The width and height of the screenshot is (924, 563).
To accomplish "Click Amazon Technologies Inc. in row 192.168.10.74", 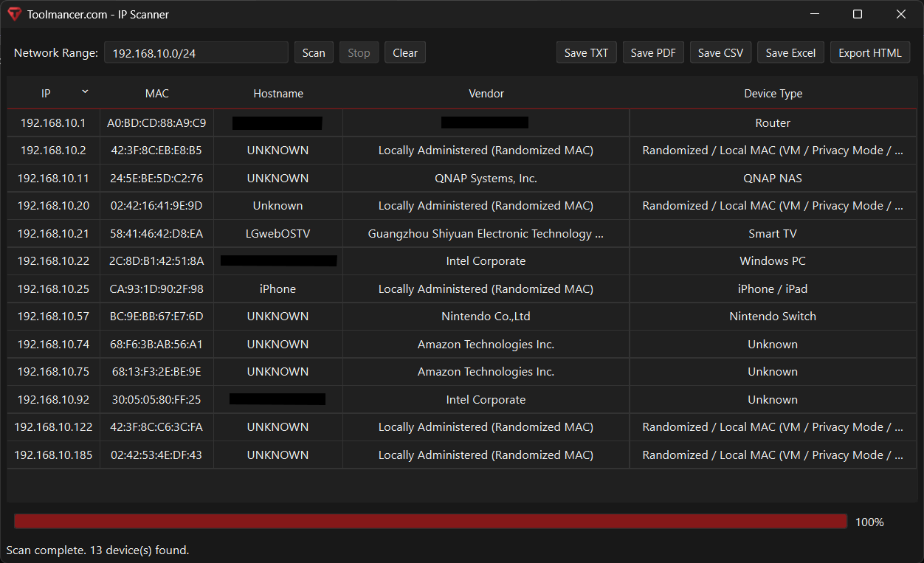I will coord(486,344).
